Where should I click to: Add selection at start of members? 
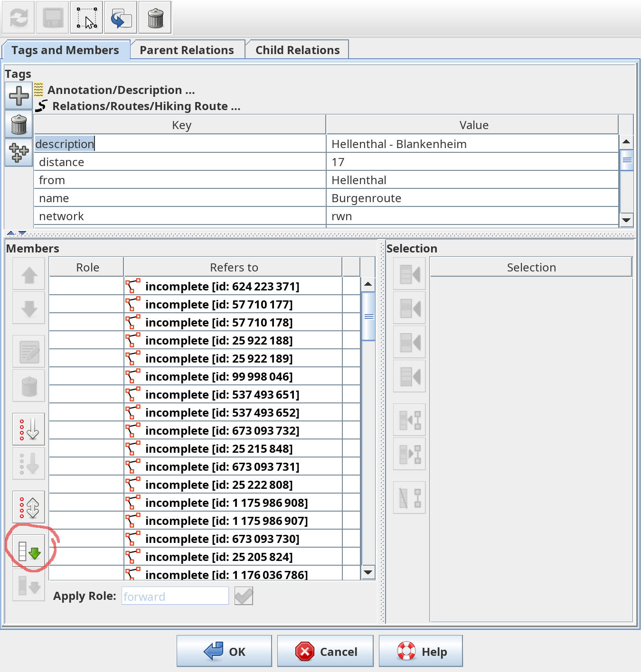(x=410, y=274)
